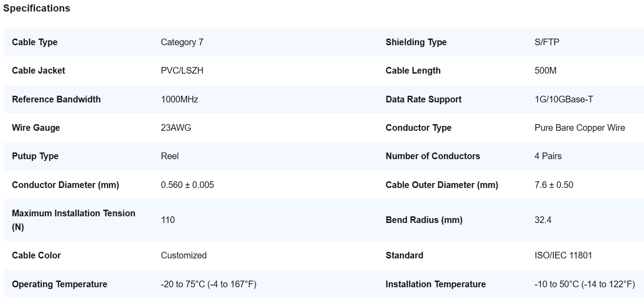644x297 pixels.
Task: Click the Category 7 value
Action: pyautogui.click(x=182, y=43)
